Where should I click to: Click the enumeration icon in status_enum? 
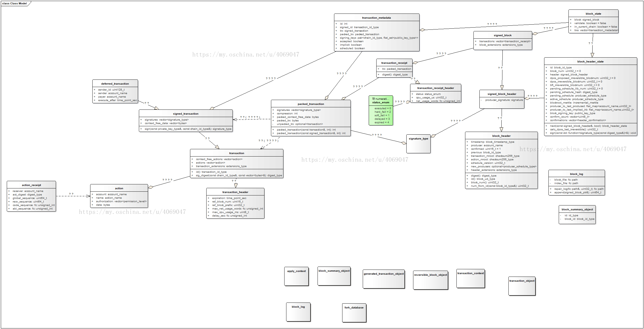(374, 99)
